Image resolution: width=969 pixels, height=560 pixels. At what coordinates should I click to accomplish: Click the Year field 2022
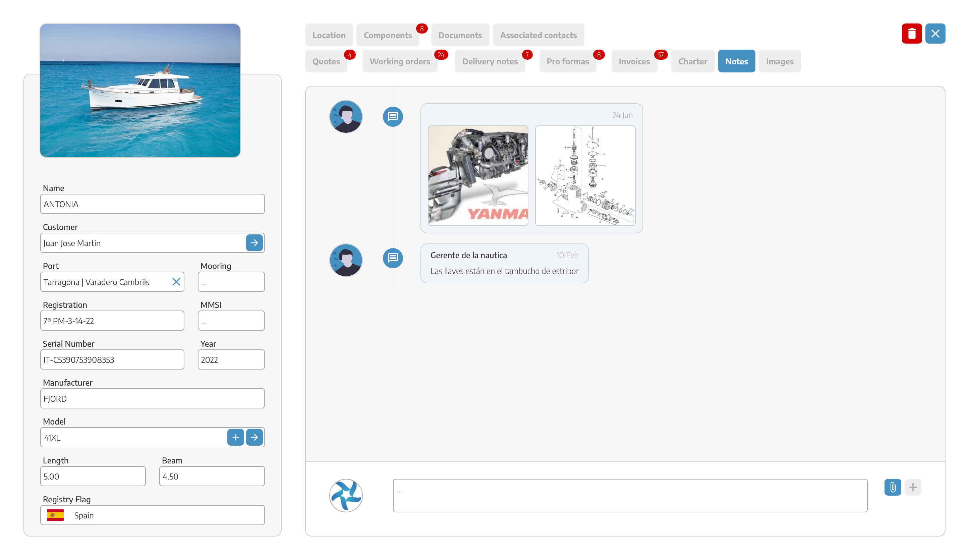pos(231,359)
